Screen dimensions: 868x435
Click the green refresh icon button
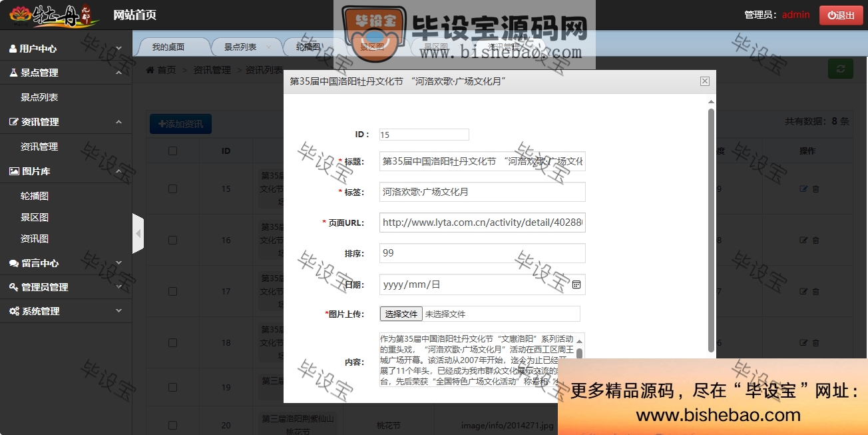click(840, 69)
